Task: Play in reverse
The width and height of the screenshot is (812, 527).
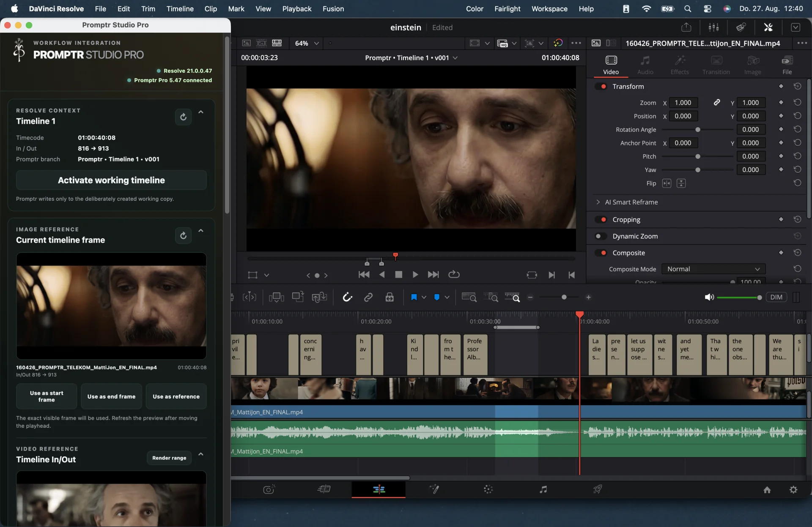Action: [x=382, y=275]
